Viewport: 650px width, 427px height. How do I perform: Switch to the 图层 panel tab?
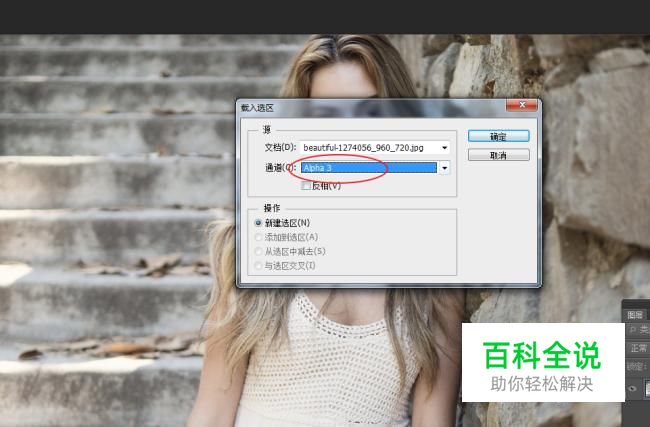tap(635, 315)
